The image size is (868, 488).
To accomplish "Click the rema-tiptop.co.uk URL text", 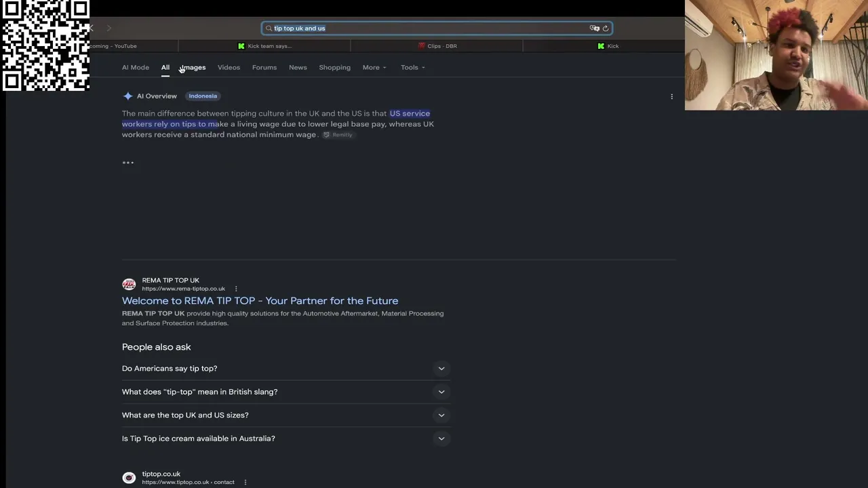I will [183, 289].
